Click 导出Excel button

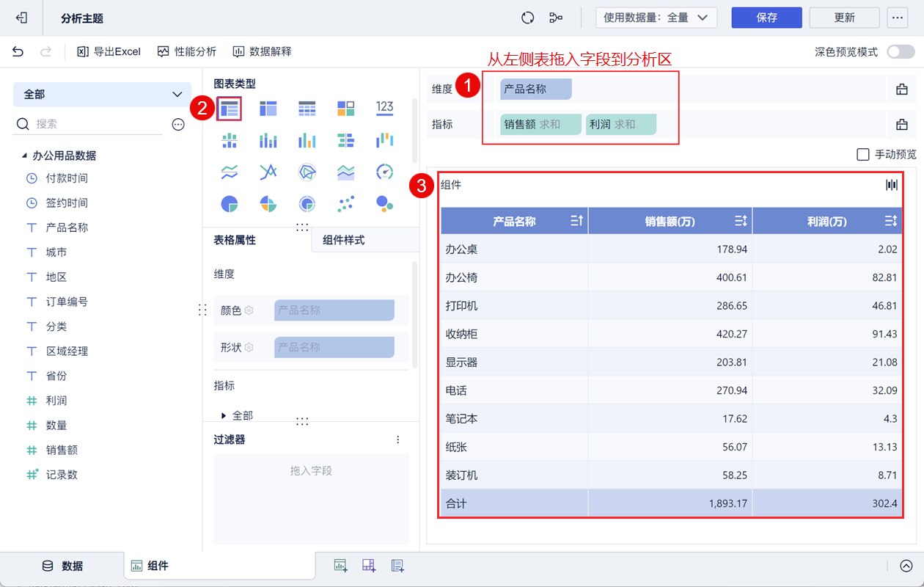109,51
